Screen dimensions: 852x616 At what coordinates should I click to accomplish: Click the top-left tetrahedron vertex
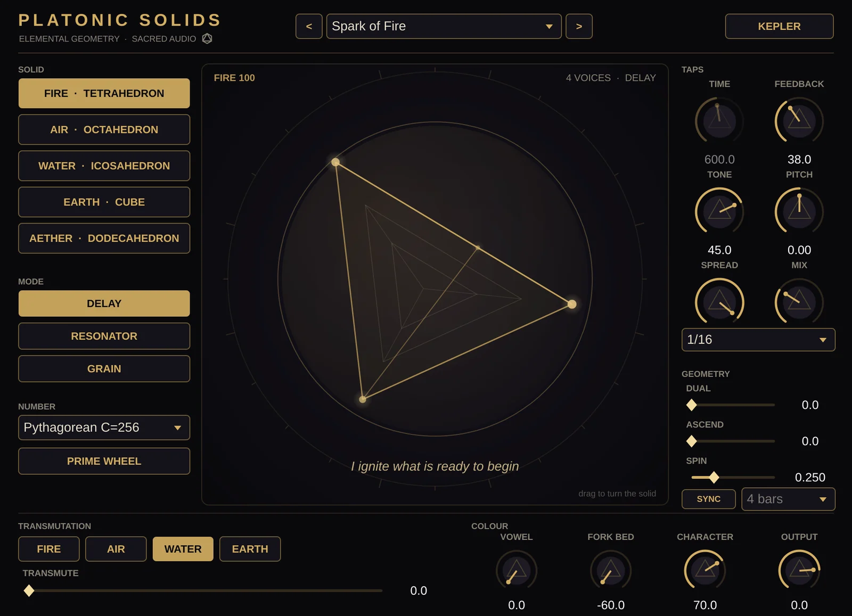(x=335, y=162)
